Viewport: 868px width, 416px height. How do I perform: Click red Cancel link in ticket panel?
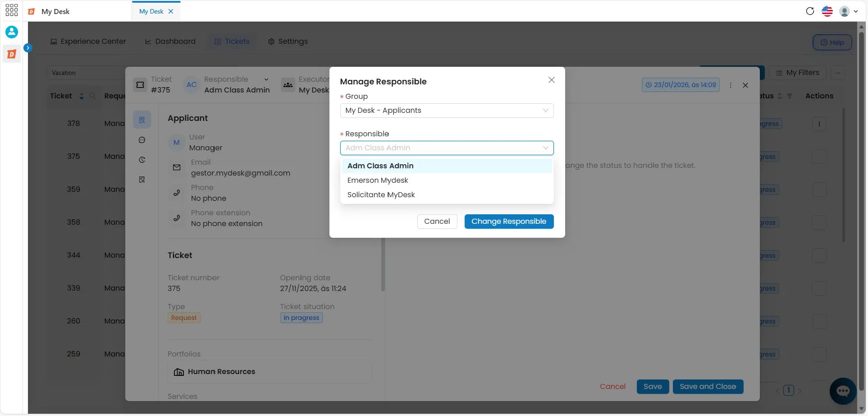click(x=612, y=387)
